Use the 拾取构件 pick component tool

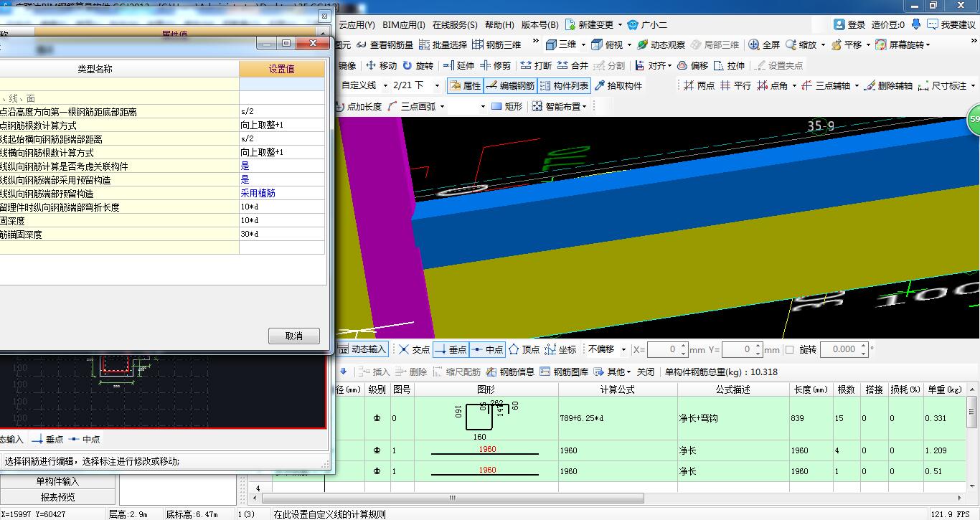pos(618,85)
